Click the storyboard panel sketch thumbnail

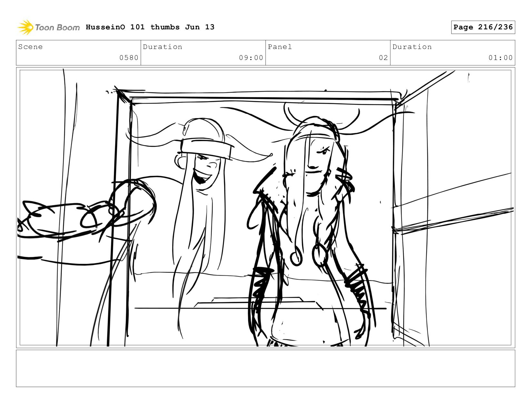265,208
